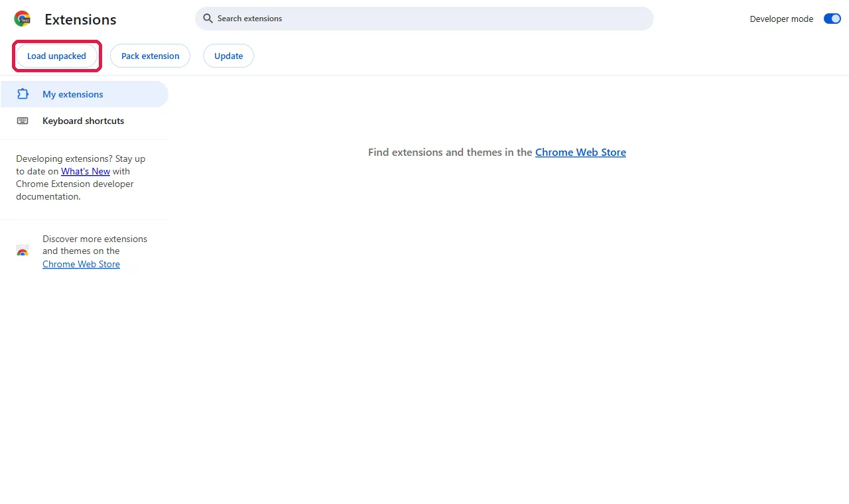Focus the Search extensions field
The image size is (849, 504).
[x=424, y=19]
